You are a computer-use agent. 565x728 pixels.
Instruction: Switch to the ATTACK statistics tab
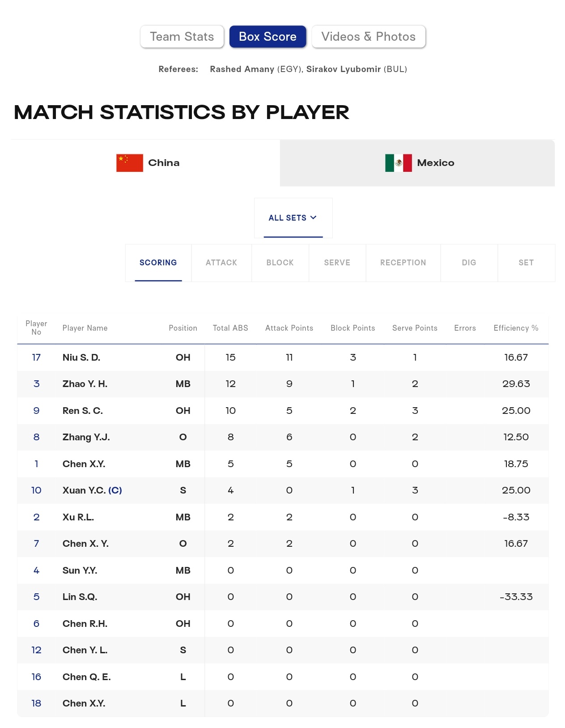221,263
